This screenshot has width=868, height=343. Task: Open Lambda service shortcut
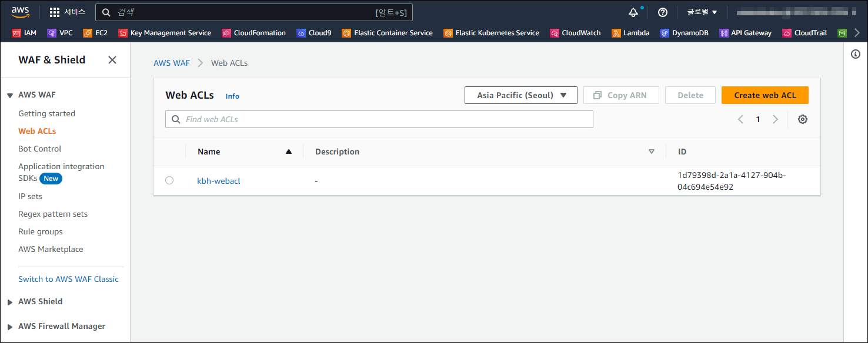coord(630,33)
